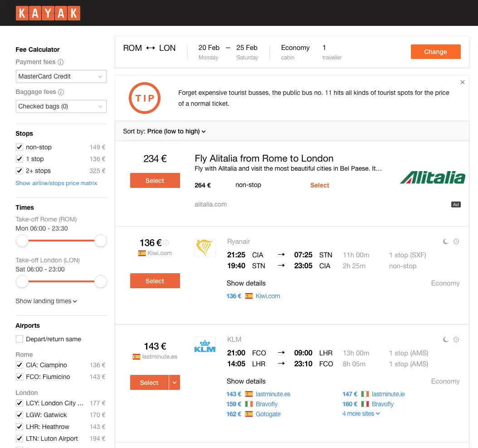The image size is (478, 448).
Task: Open Baggage fees info icon
Action: click(61, 92)
